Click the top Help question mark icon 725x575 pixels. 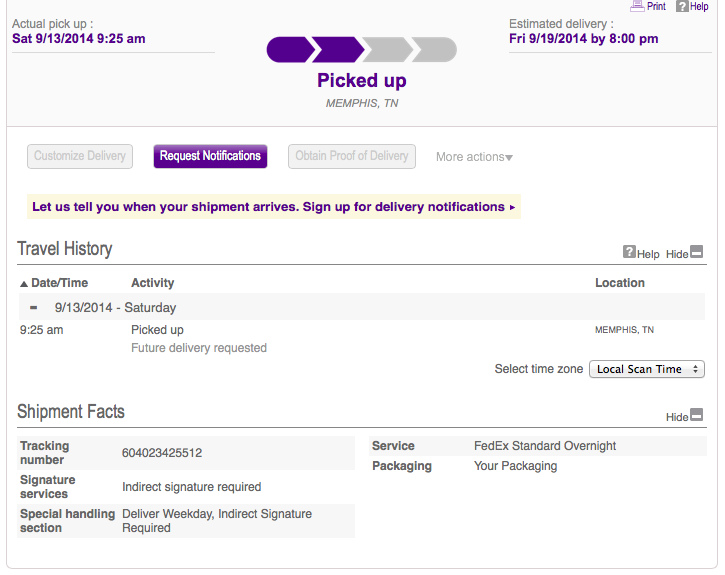(682, 6)
